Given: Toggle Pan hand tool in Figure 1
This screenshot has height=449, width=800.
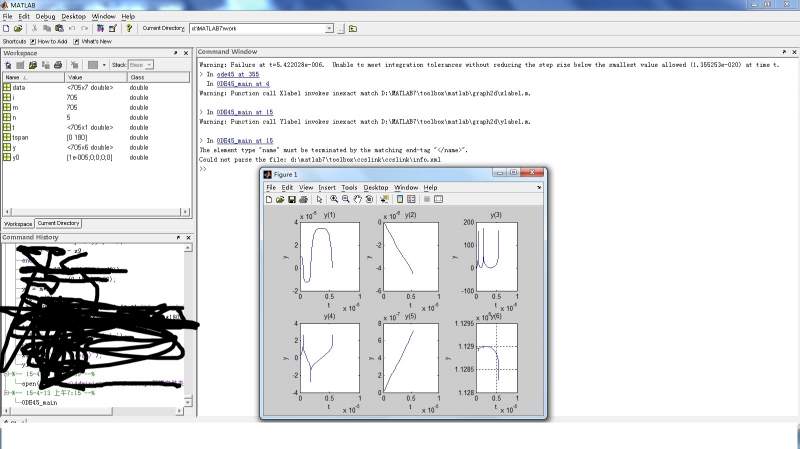Looking at the screenshot, I should coord(358,199).
